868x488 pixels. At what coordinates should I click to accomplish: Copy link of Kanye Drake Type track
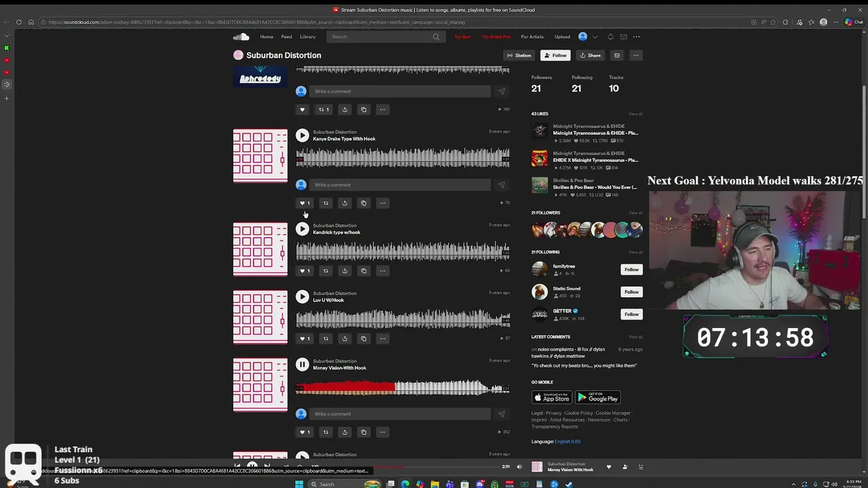coord(363,203)
